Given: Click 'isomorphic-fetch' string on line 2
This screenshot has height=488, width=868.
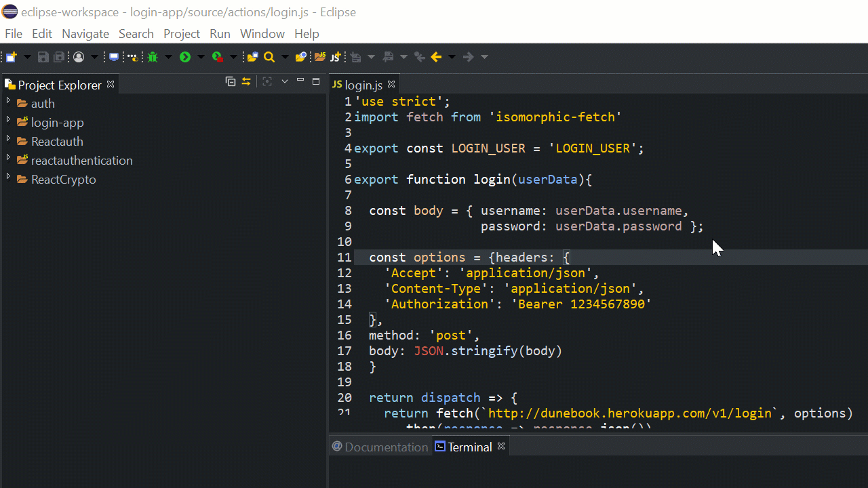Looking at the screenshot, I should [x=555, y=117].
